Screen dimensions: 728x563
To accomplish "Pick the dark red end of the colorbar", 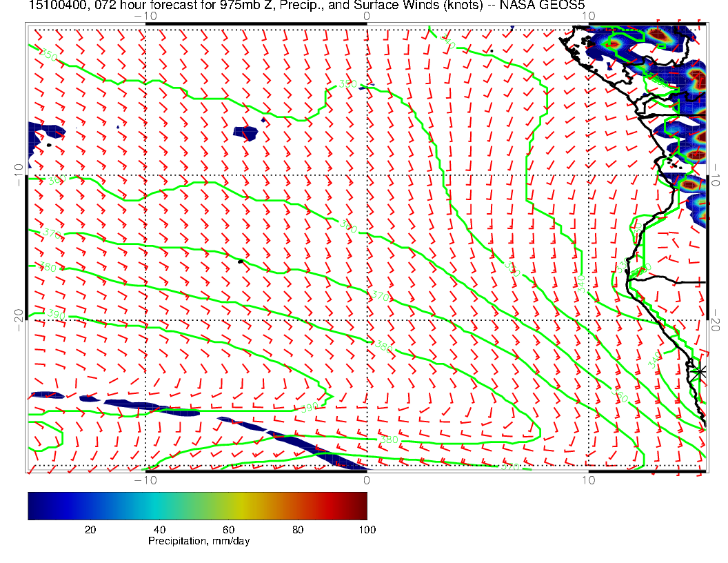I will [361, 506].
